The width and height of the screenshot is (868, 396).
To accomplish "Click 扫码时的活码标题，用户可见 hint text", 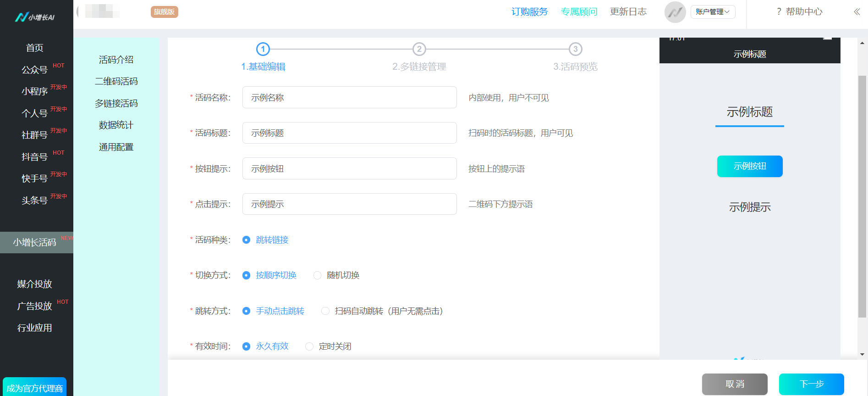I will 521,133.
